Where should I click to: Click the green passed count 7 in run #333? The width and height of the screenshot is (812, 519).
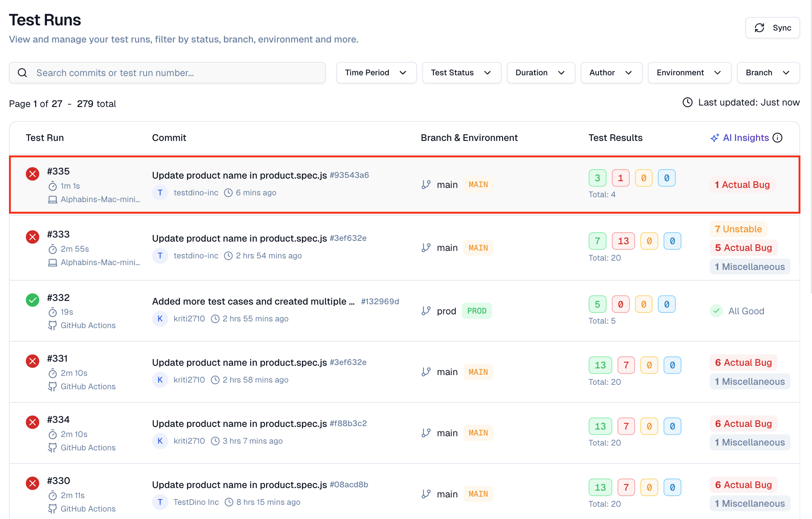click(x=597, y=241)
